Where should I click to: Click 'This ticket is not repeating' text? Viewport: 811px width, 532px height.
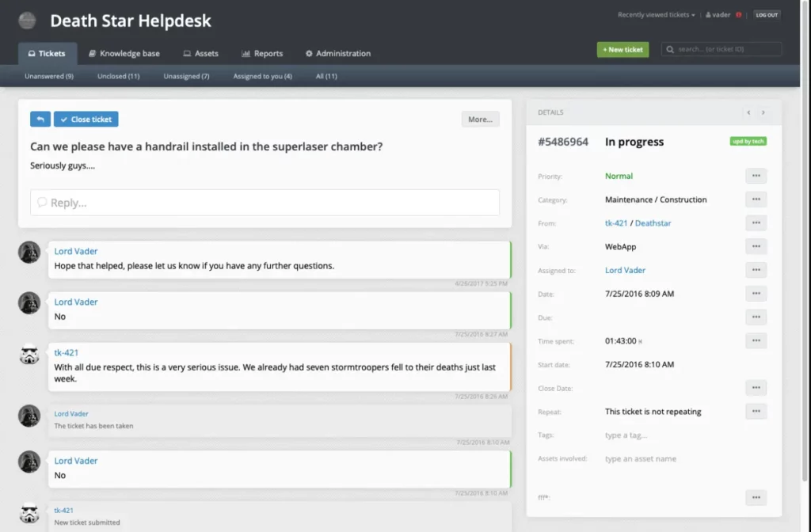[x=653, y=412]
